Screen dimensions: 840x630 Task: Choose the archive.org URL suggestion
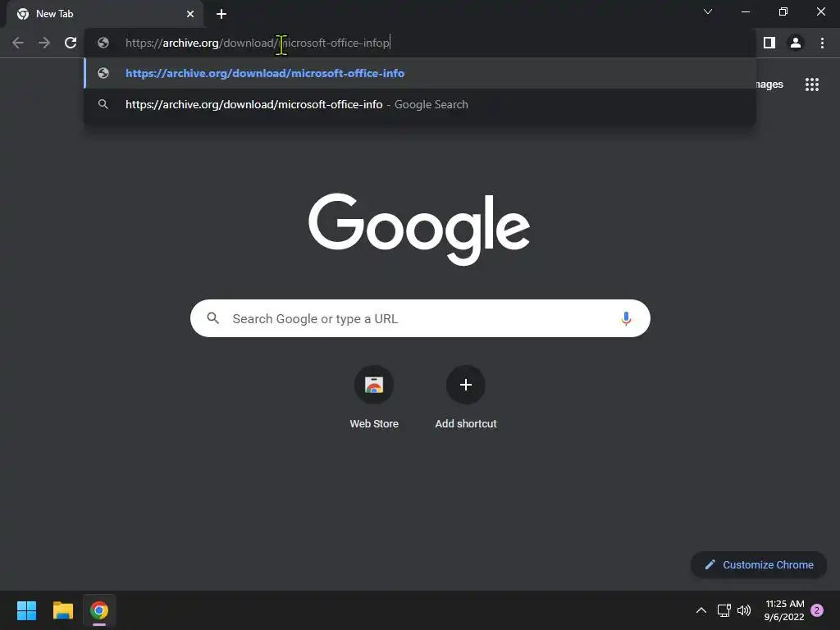[x=420, y=73]
